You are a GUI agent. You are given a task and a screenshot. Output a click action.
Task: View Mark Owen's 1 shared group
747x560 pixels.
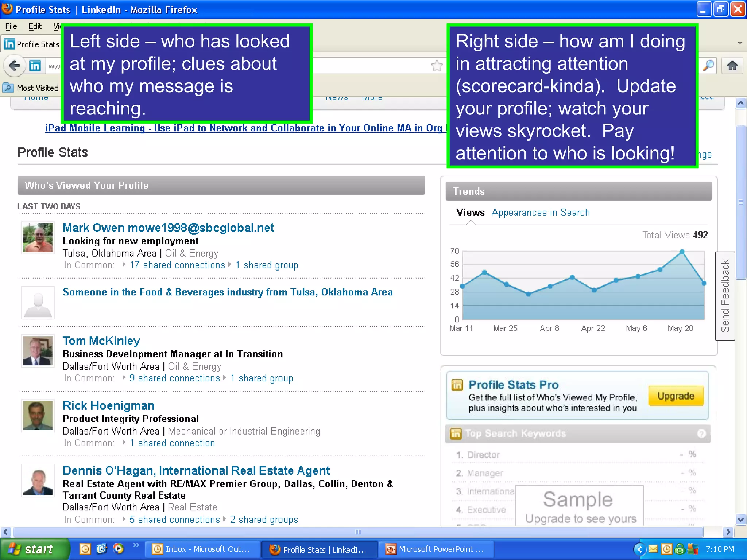[267, 265]
